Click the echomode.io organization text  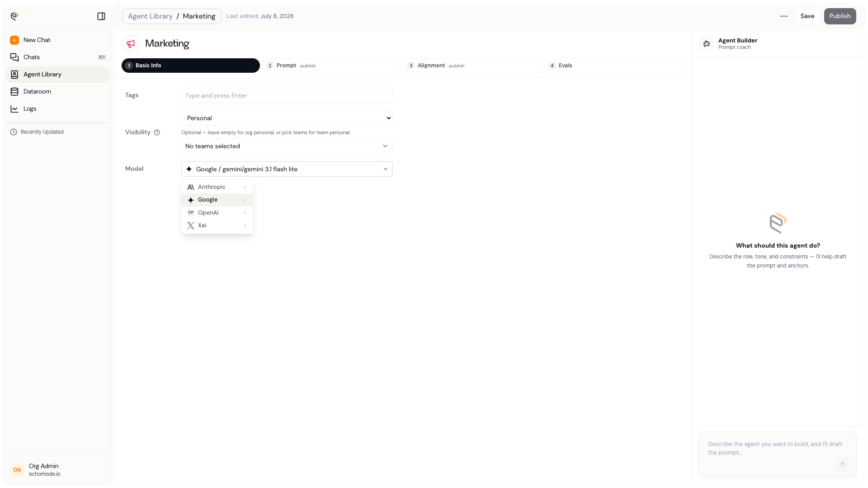(45, 474)
